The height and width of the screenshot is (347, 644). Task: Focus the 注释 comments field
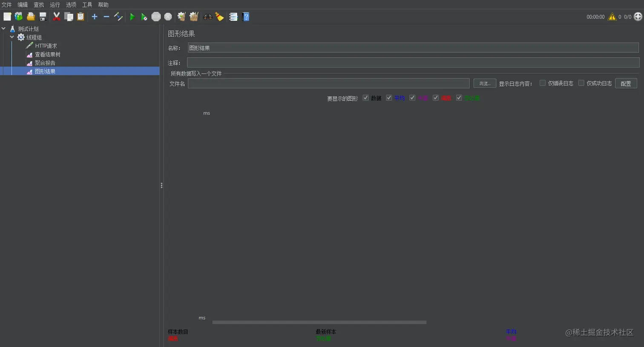coord(413,63)
